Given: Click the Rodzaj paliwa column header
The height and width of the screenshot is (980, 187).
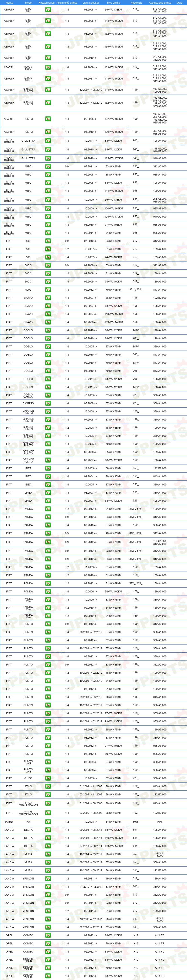Looking at the screenshot, I should click(46, 2).
